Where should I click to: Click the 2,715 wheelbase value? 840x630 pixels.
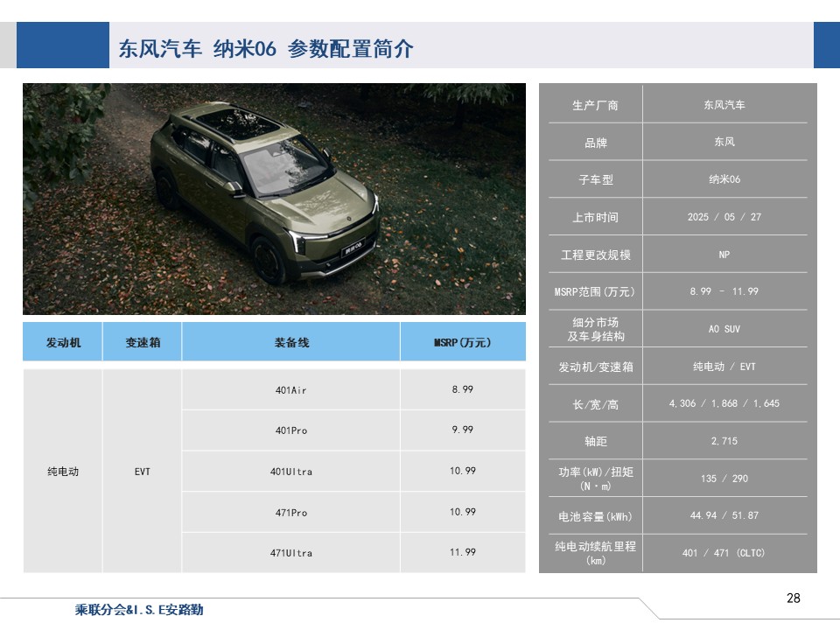point(724,441)
